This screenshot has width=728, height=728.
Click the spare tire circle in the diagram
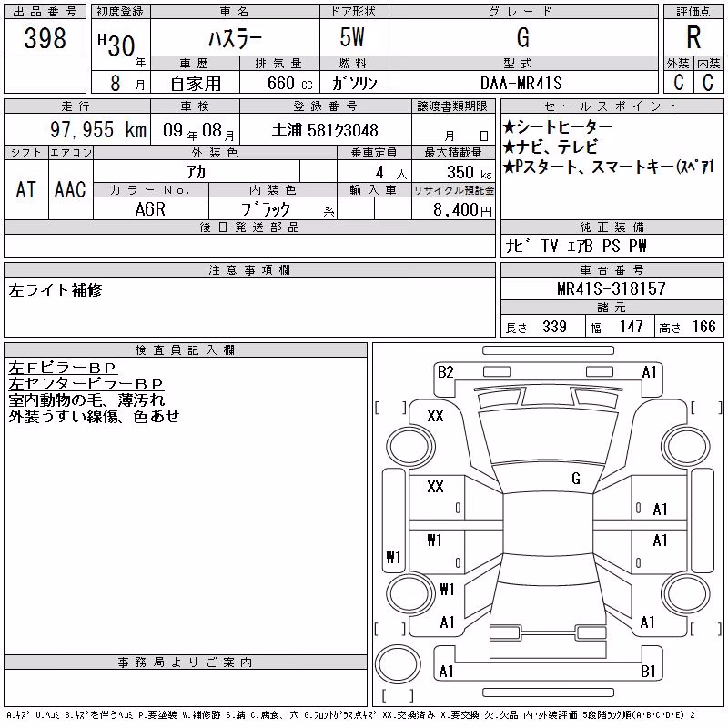pos(398,664)
